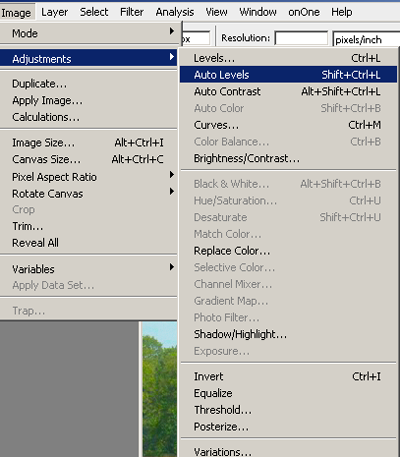Open the Filter menu
The height and width of the screenshot is (457, 400).
coord(132,12)
